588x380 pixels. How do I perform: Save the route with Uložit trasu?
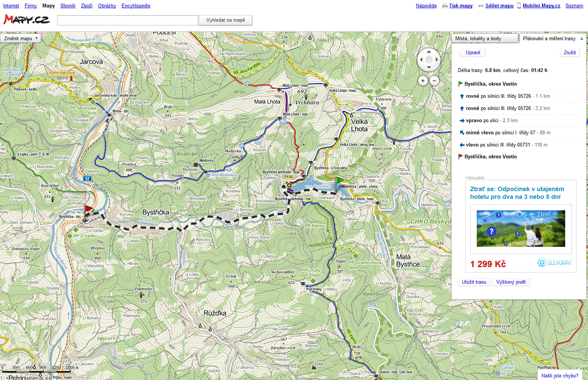474,282
